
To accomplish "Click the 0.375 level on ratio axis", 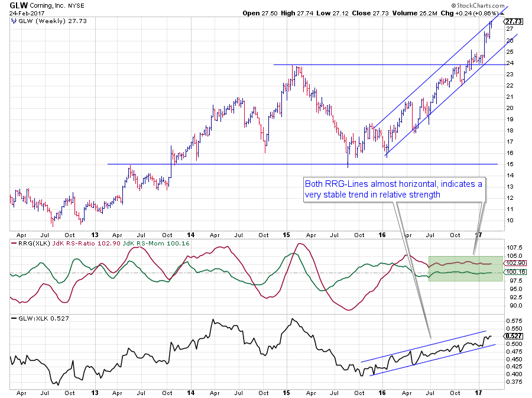I will click(x=514, y=382).
